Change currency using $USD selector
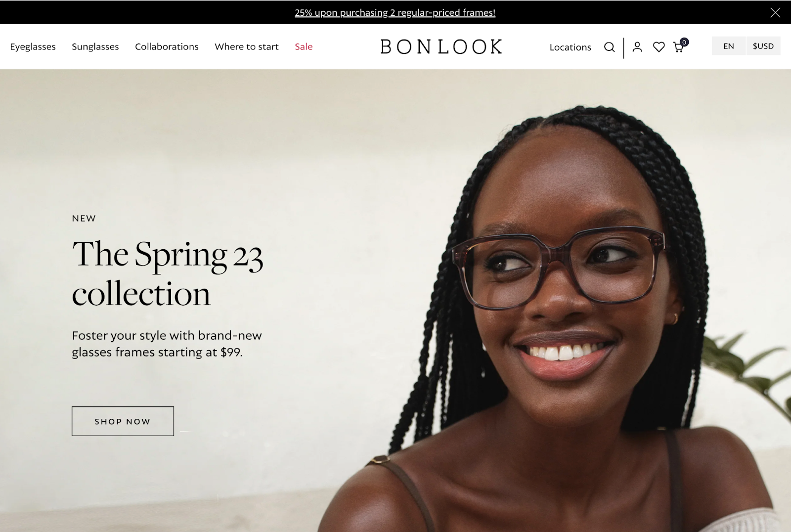The image size is (791, 532). [763, 46]
